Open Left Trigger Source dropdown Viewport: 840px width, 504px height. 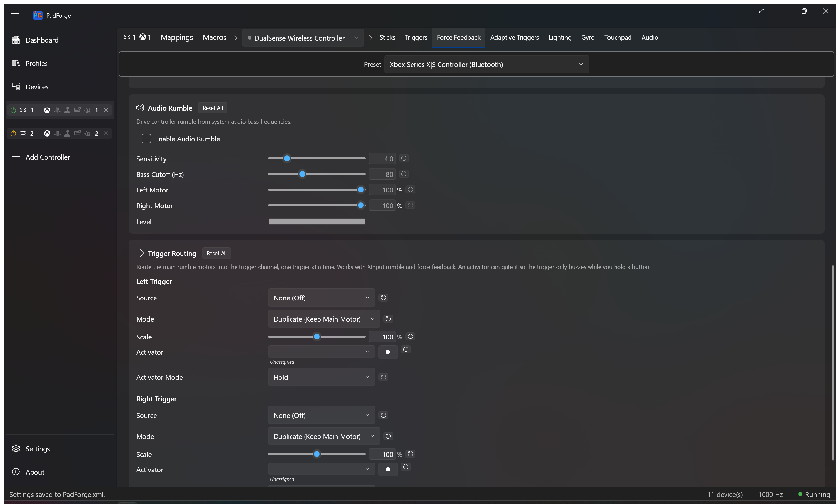pos(321,298)
